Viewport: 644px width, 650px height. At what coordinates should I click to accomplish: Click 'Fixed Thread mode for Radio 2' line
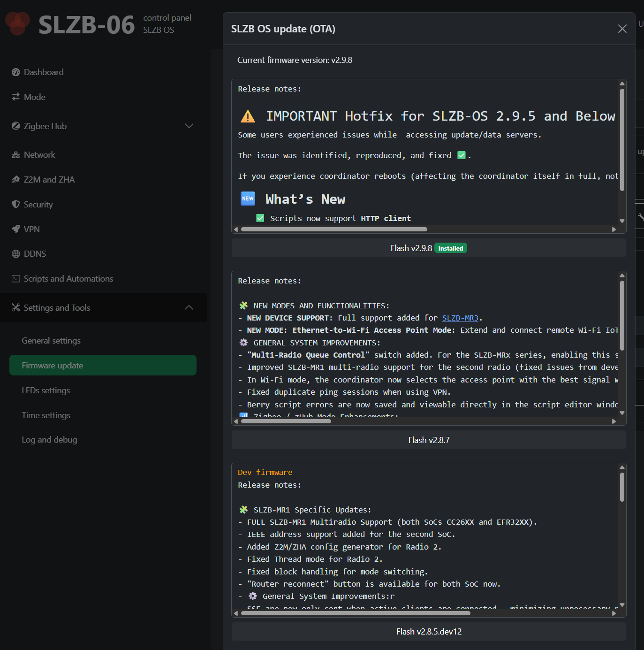coord(315,559)
